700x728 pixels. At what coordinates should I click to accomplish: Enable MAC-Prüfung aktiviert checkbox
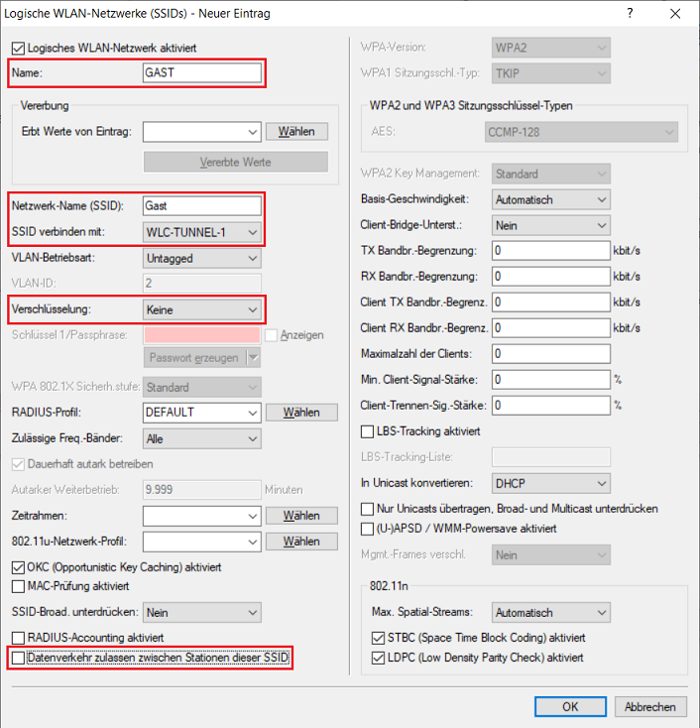pos(18,586)
